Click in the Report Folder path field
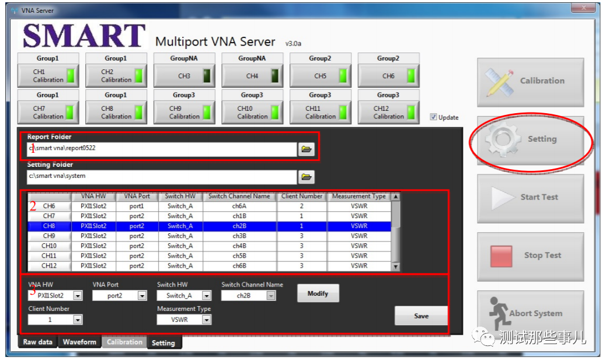606x364 pixels. (x=162, y=149)
